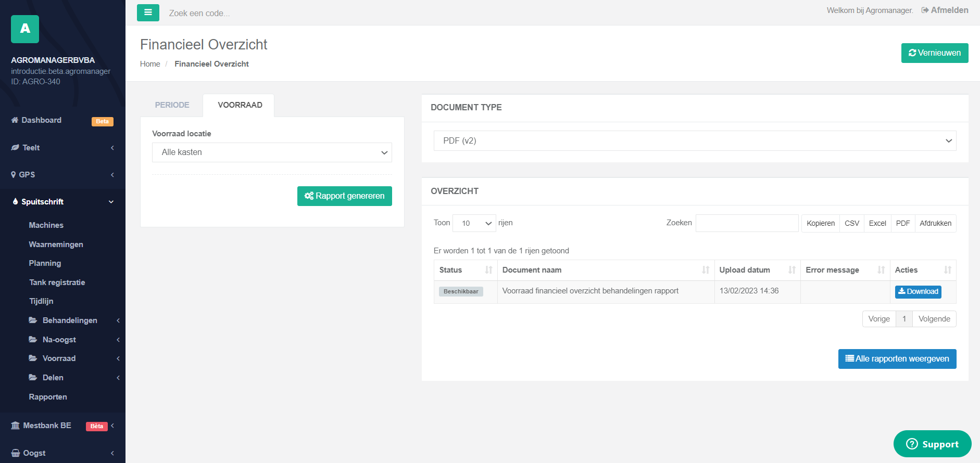Screen dimensions: 980x463
Task: Open the Voorraad locatie dropdown
Action: point(272,152)
